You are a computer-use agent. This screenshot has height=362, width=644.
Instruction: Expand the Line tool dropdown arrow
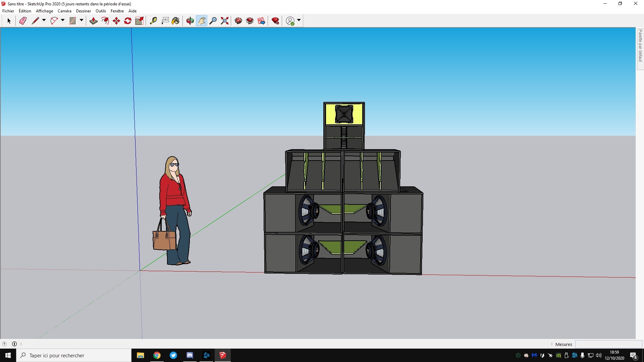tap(44, 20)
